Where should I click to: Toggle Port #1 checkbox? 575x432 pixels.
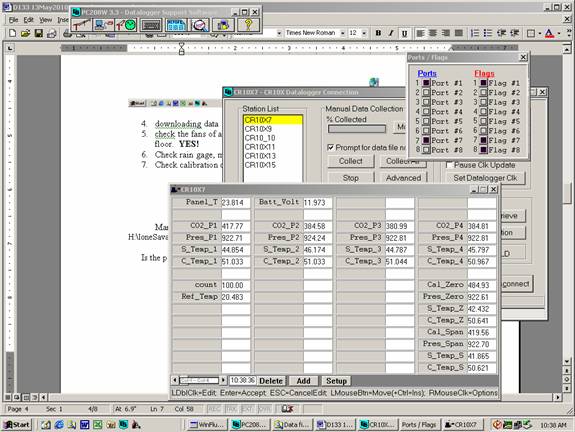pos(426,83)
